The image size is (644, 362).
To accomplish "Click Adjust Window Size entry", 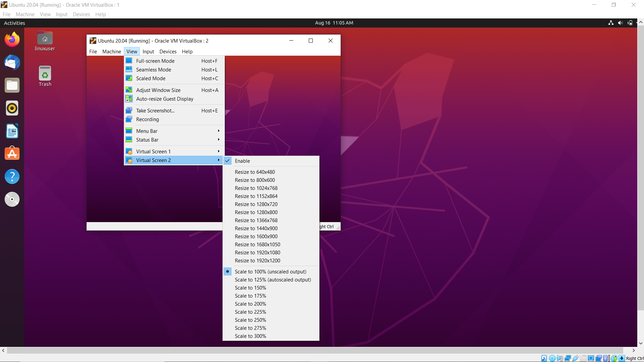I will [174, 90].
